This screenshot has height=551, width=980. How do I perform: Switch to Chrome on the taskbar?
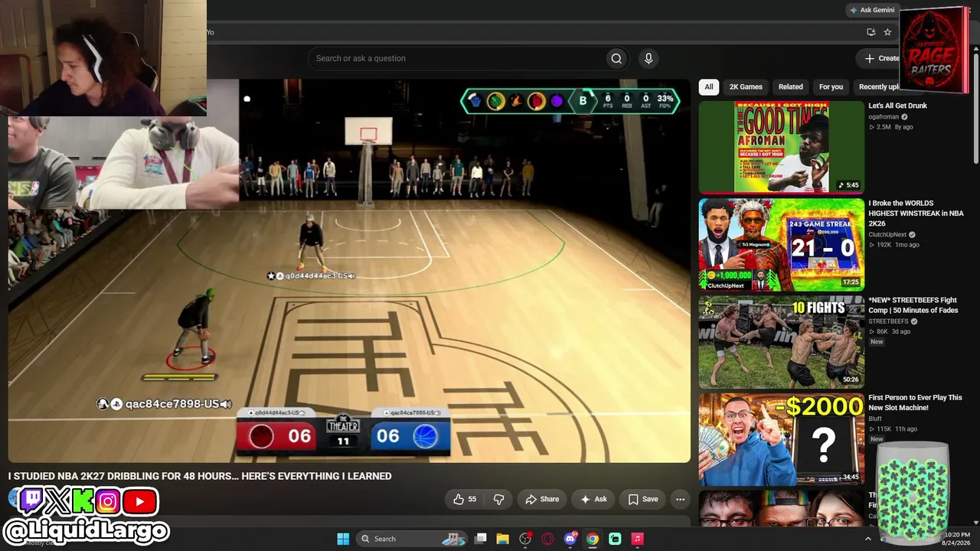[x=593, y=539]
